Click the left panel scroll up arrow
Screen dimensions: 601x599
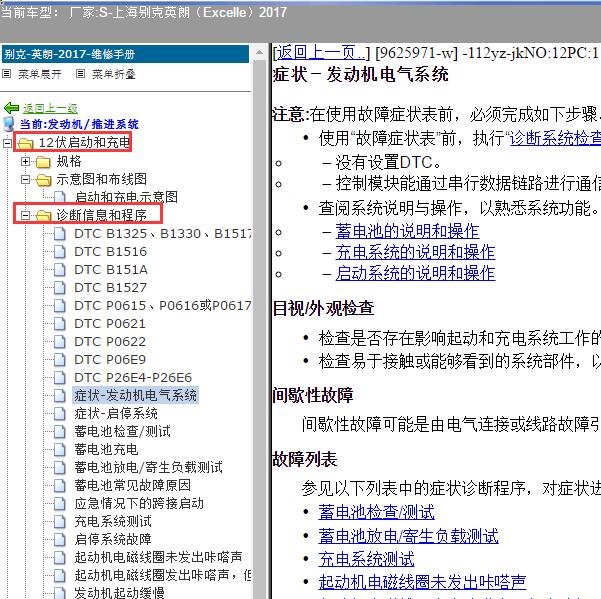pyautogui.click(x=259, y=53)
